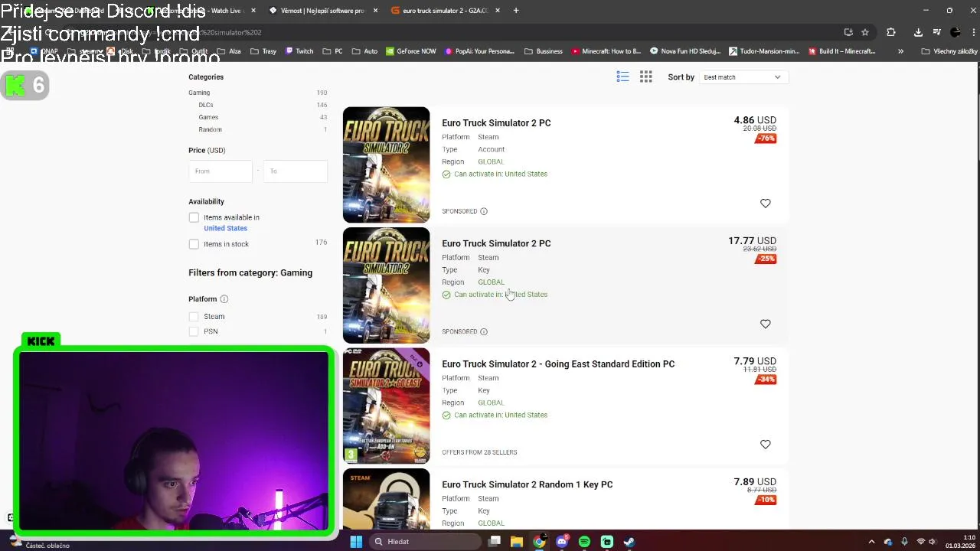Open Discord from the taskbar
This screenshot has width=980, height=551.
[562, 542]
